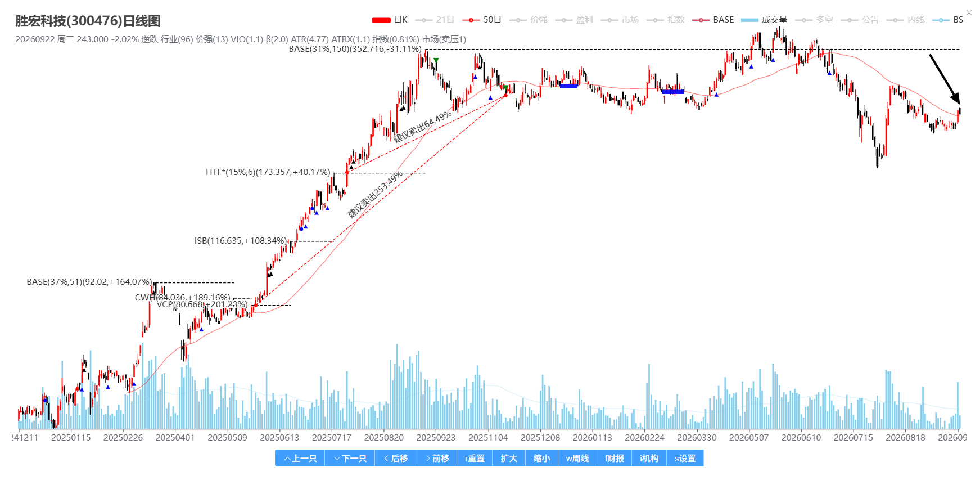Image resolution: width=980 pixels, height=480 pixels.
Task: Click the chart title 胜宏科技(300476)日线图
Action: coord(88,21)
